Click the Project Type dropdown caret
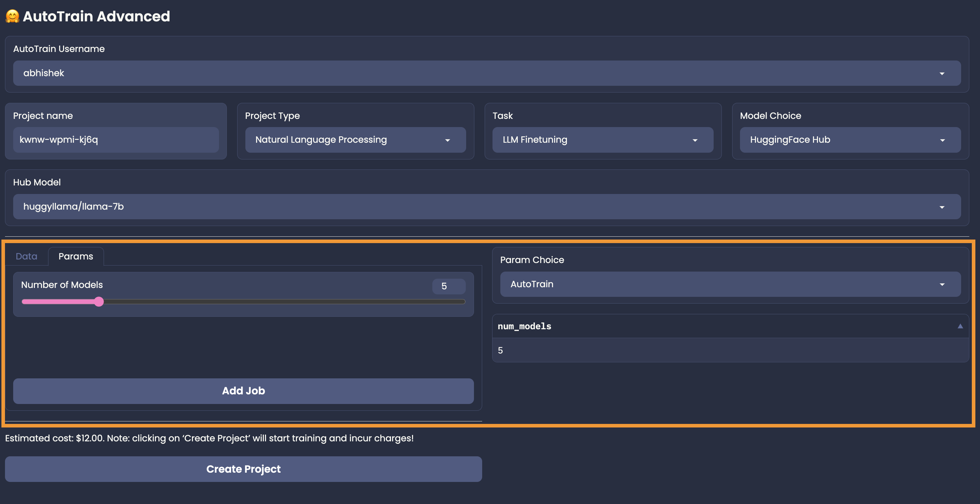Viewport: 980px width, 504px height. pos(447,140)
